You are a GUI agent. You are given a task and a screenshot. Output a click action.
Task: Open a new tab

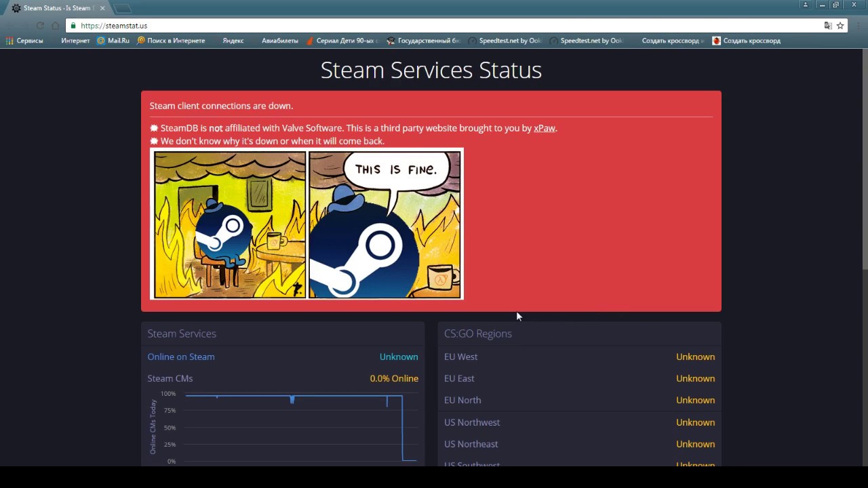pos(123,8)
